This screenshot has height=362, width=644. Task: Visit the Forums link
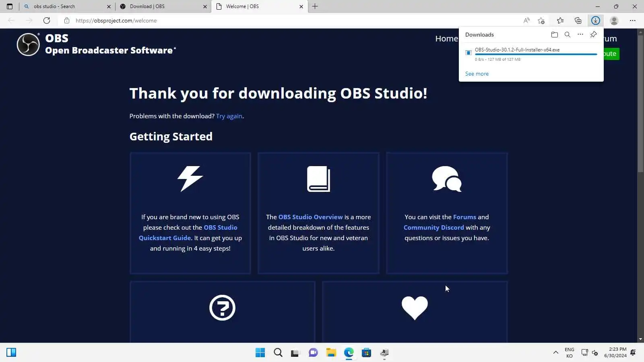tap(464, 217)
